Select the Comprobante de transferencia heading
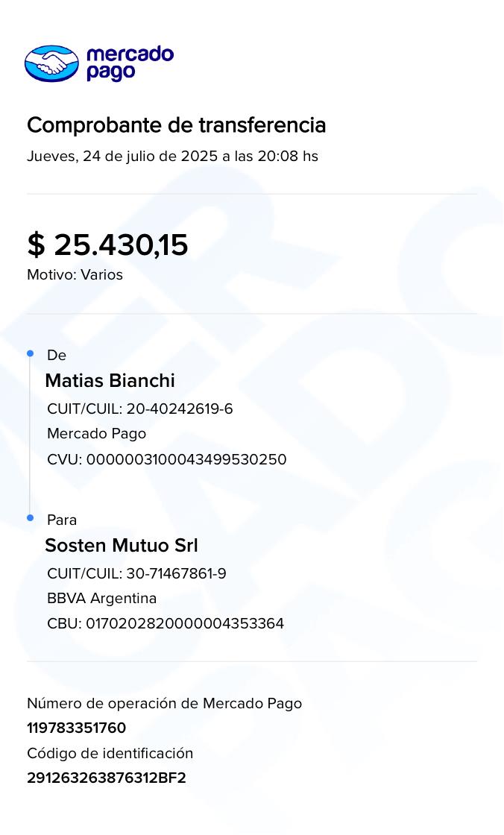 (x=176, y=125)
